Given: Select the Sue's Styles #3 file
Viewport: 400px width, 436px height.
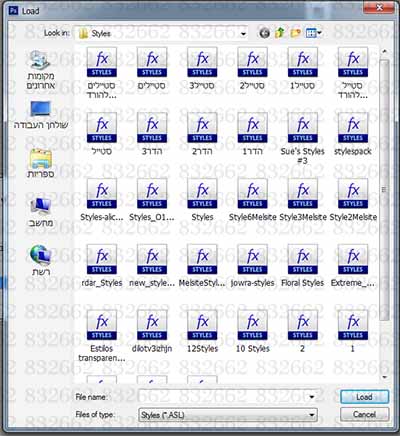Looking at the screenshot, I should click(302, 137).
